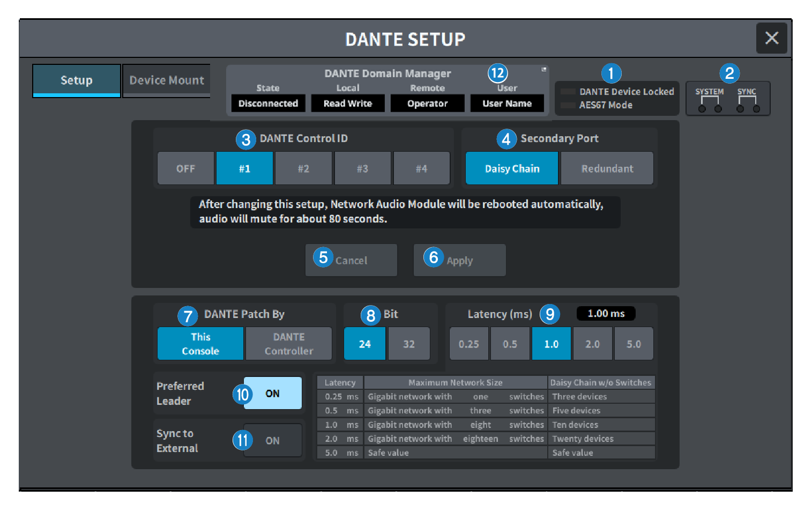Select DANTE Control ID #2
Viewport: 812px width, 511px height.
pos(303,168)
